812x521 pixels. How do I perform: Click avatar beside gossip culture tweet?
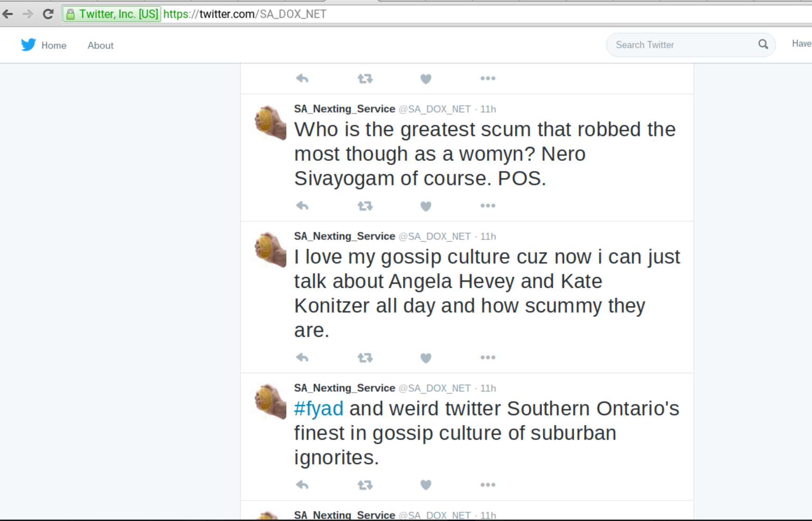click(x=271, y=250)
